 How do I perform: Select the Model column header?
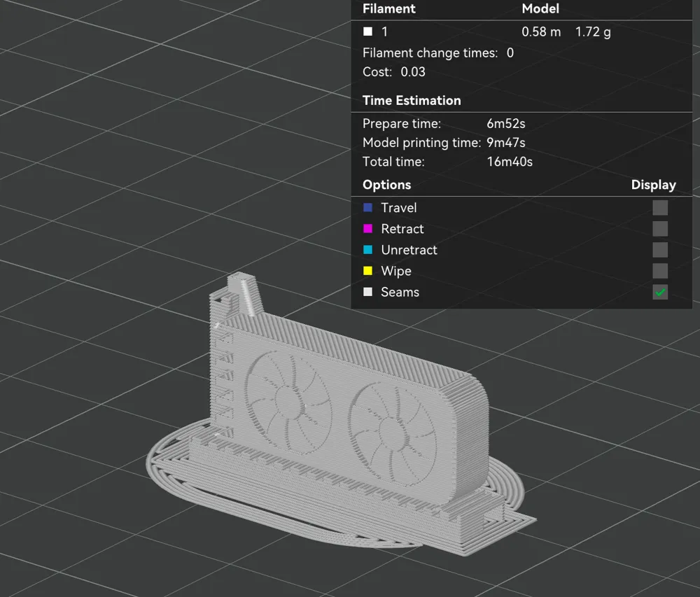[540, 9]
